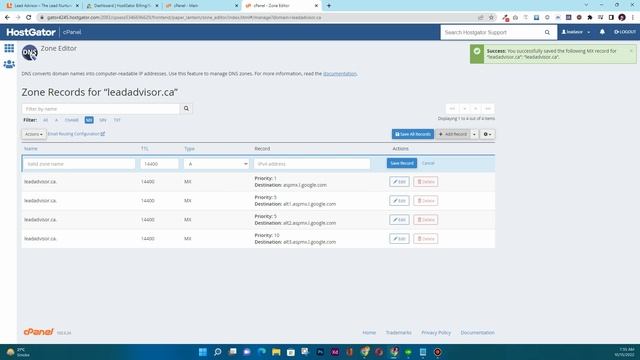Reload the browser page

click(29, 18)
